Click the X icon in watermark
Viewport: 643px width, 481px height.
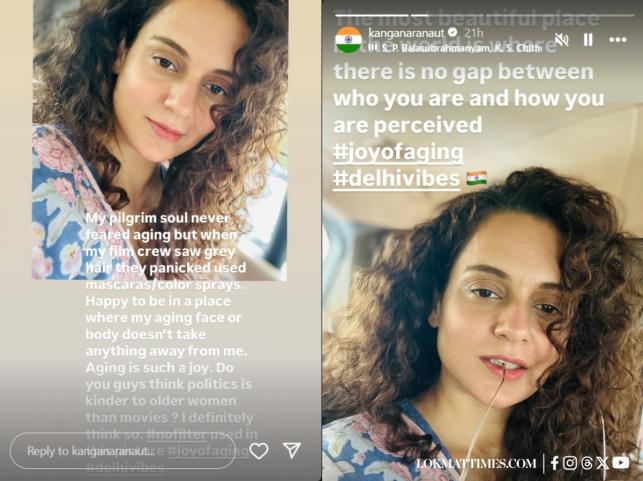tap(602, 463)
